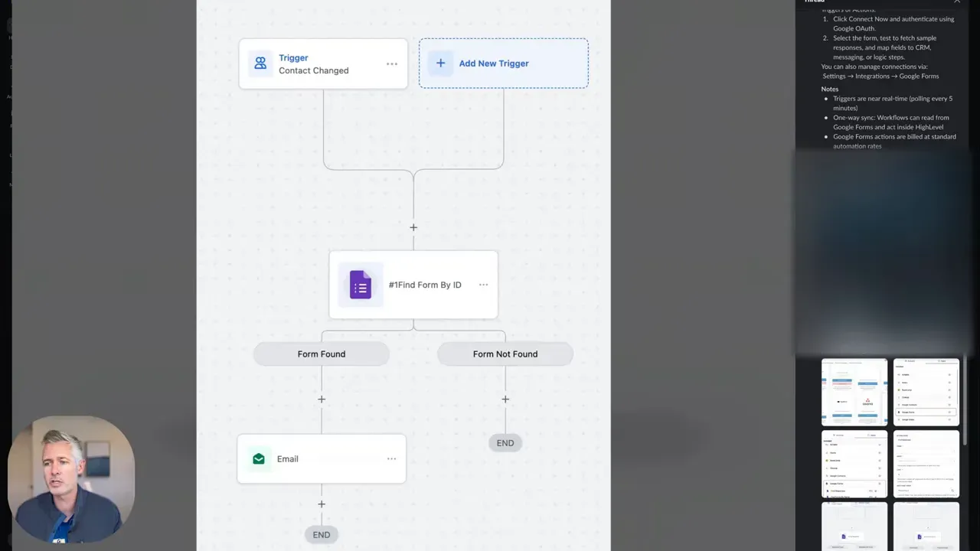Image resolution: width=980 pixels, height=551 pixels.
Task: Click the Add New Trigger button
Action: 504,64
